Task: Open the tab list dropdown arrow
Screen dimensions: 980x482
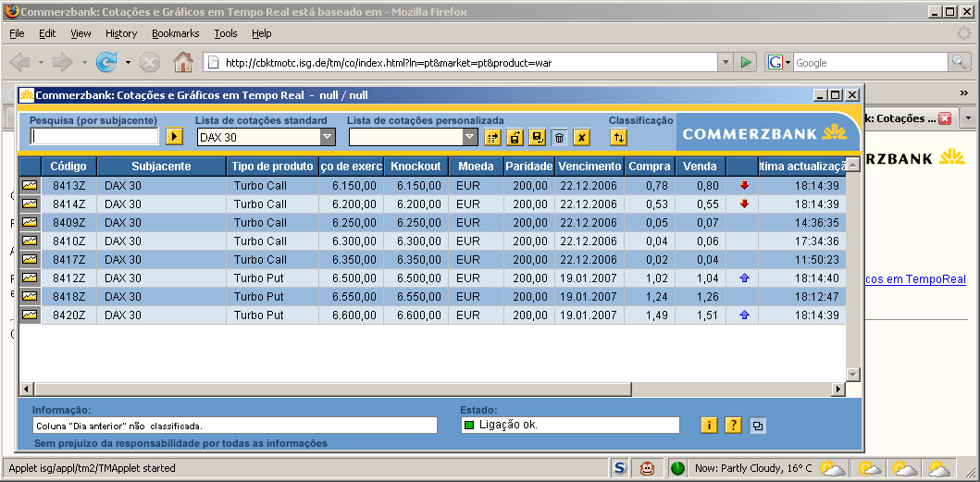Action: pos(968,118)
